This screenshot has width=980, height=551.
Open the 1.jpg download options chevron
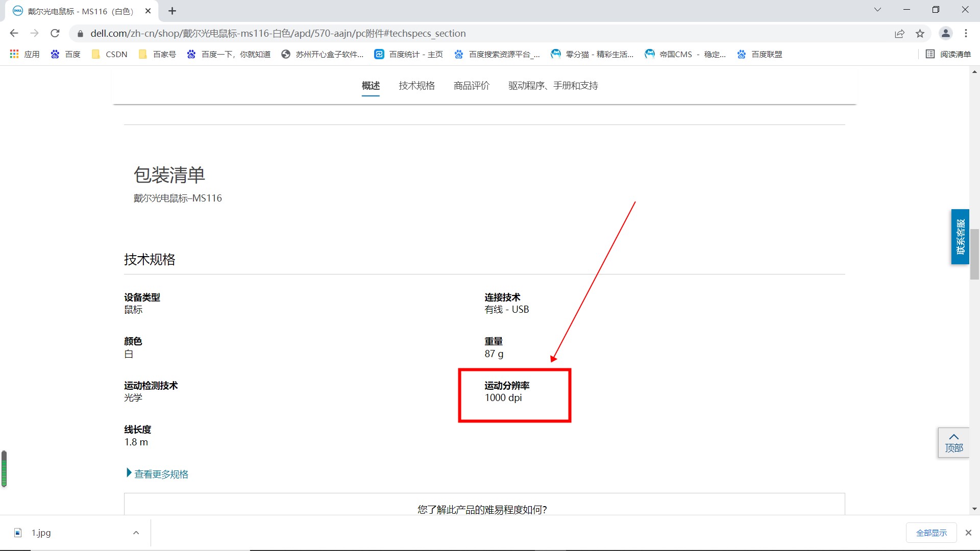[136, 533]
